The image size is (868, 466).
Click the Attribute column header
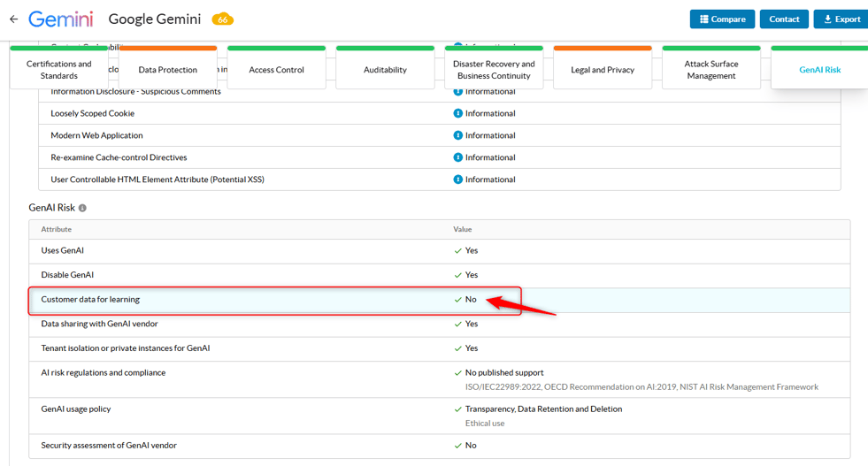tap(56, 229)
